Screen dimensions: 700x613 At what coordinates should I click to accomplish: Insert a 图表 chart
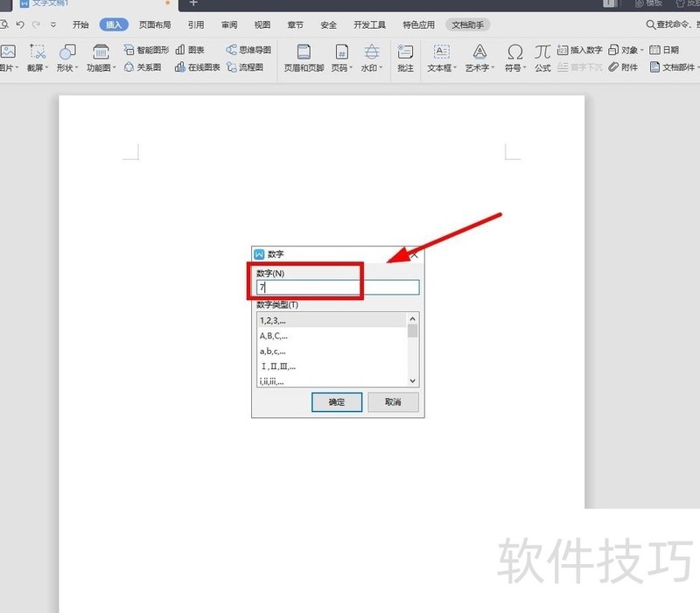pos(190,50)
